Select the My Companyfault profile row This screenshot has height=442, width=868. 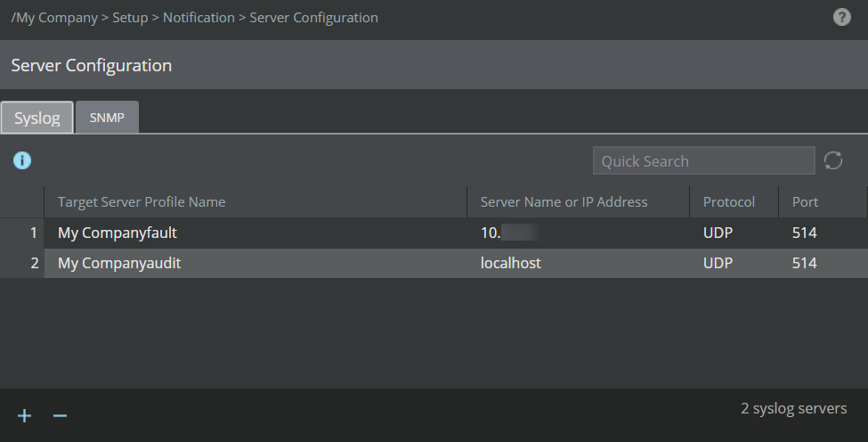434,233
